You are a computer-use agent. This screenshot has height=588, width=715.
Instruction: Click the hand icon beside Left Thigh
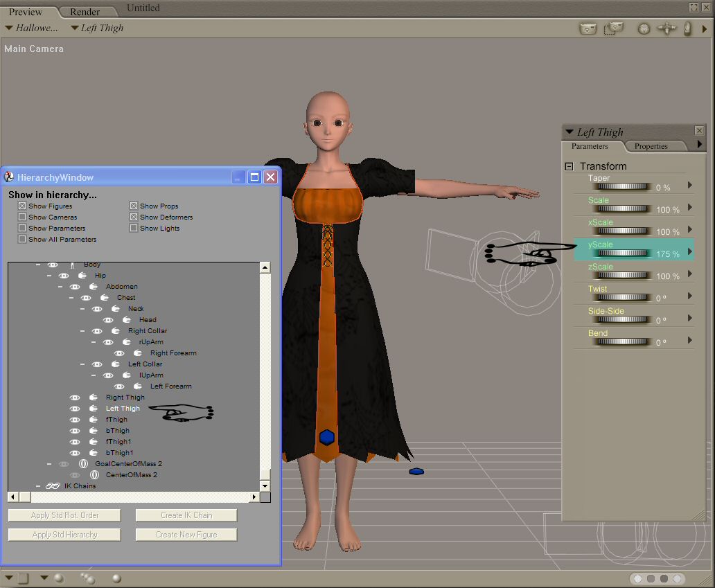(93, 409)
